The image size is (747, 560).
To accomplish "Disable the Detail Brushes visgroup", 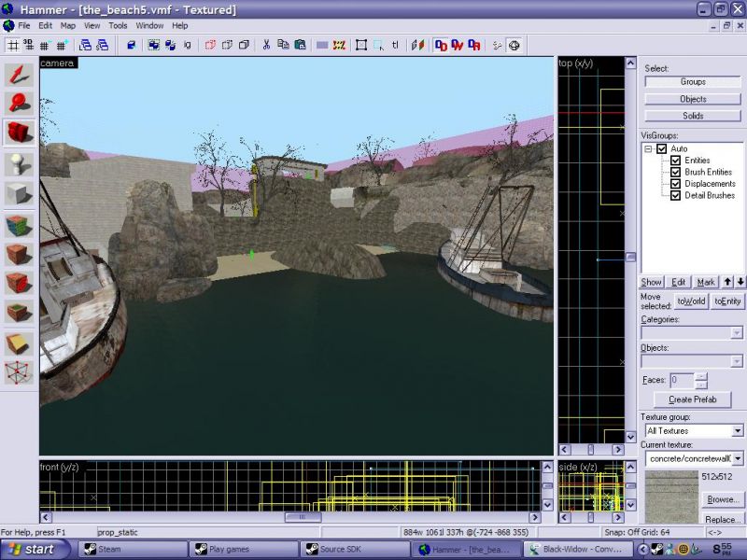I will pyautogui.click(x=676, y=196).
